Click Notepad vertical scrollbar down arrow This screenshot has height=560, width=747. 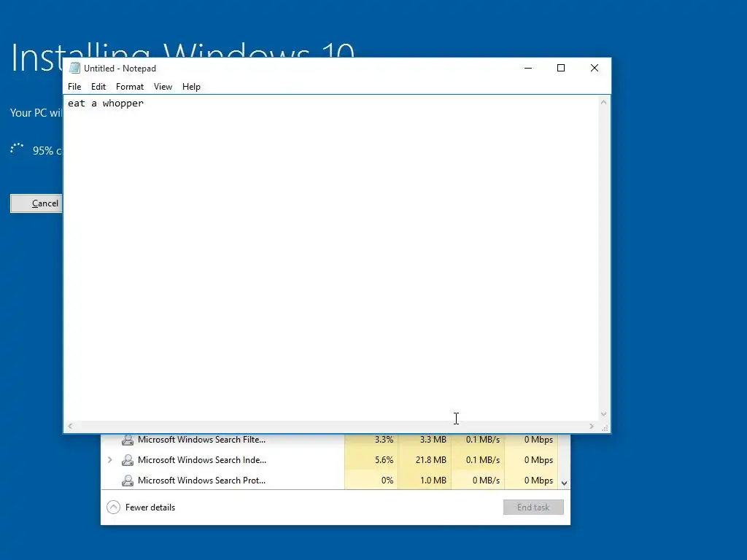pyautogui.click(x=603, y=414)
